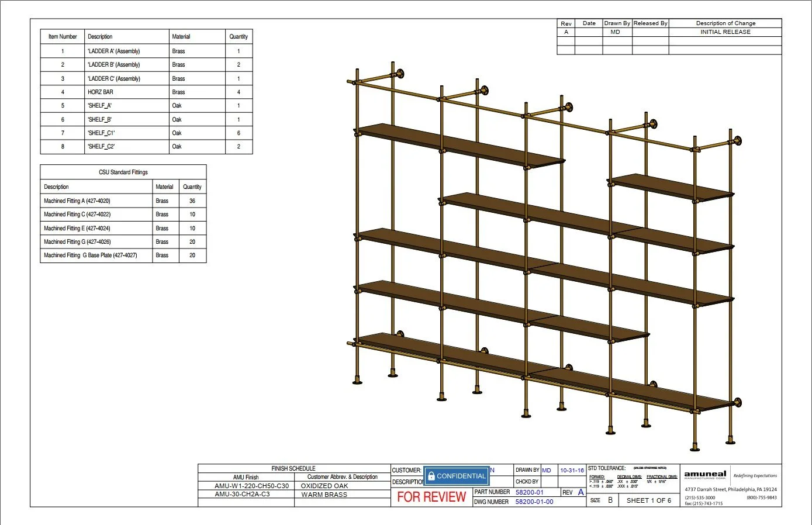This screenshot has width=812, height=525.
Task: Click the SHEET 1 OF 6 label
Action: tap(649, 500)
